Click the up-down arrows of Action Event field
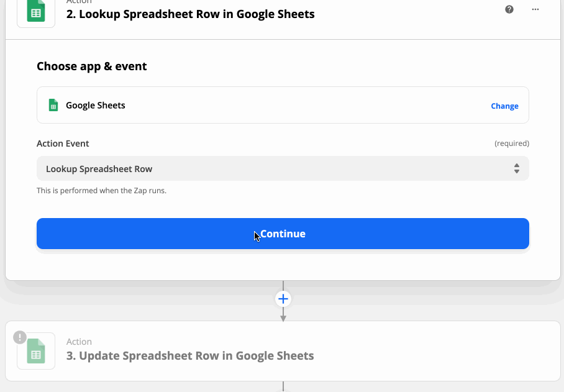564x392 pixels. pyautogui.click(x=517, y=169)
